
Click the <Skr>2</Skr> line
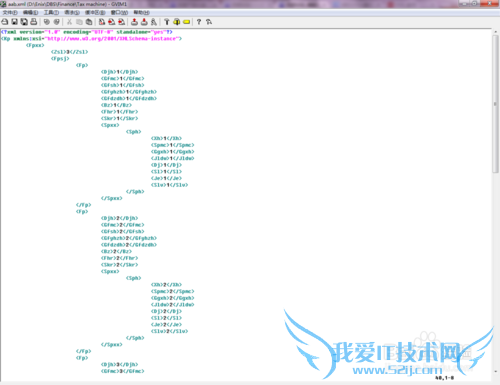(x=119, y=265)
